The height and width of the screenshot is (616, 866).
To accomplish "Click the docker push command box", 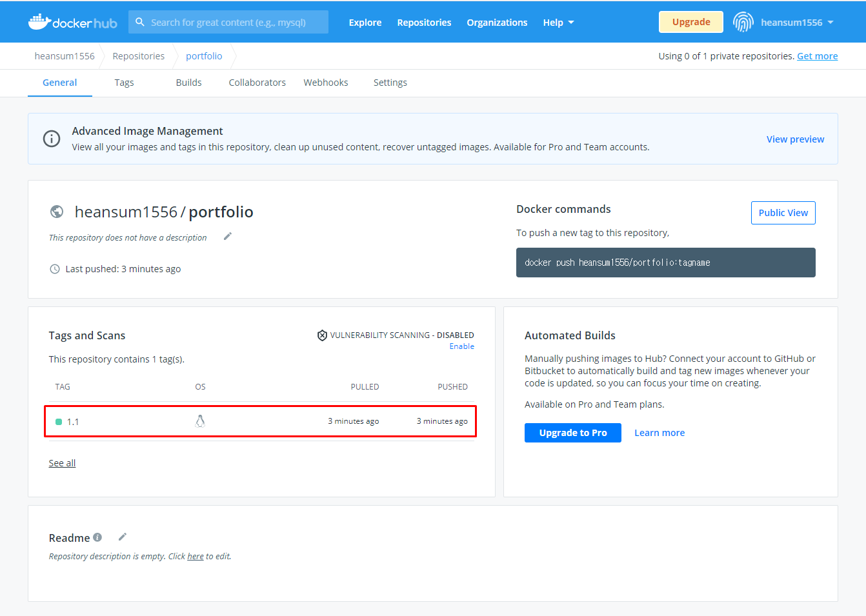I will pyautogui.click(x=666, y=263).
